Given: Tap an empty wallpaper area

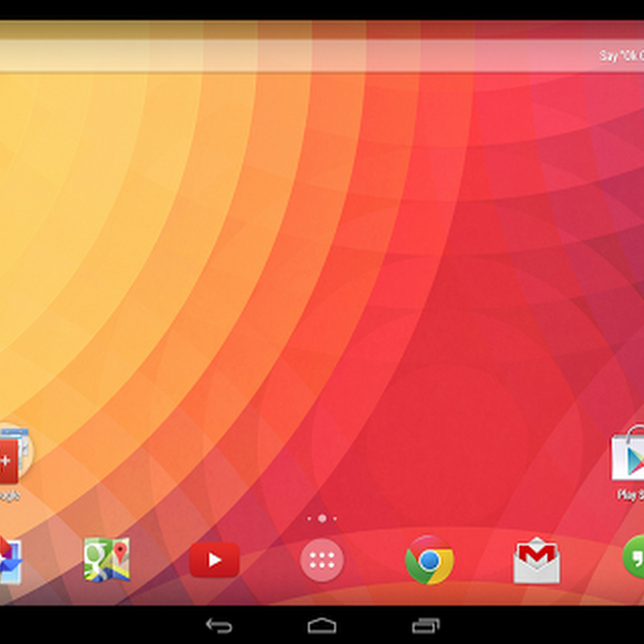Looking at the screenshot, I should pyautogui.click(x=322, y=286).
